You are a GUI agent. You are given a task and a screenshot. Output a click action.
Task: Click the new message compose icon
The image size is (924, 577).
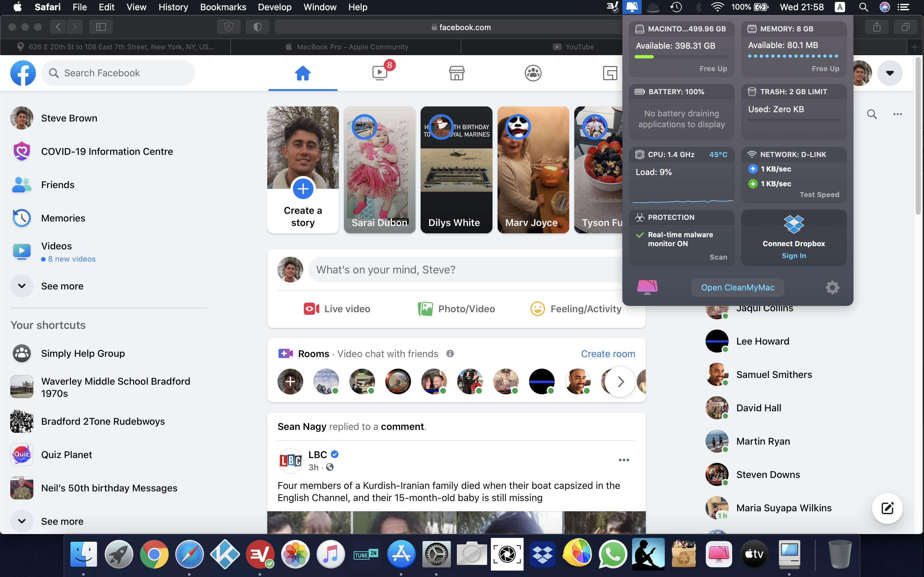coord(887,508)
